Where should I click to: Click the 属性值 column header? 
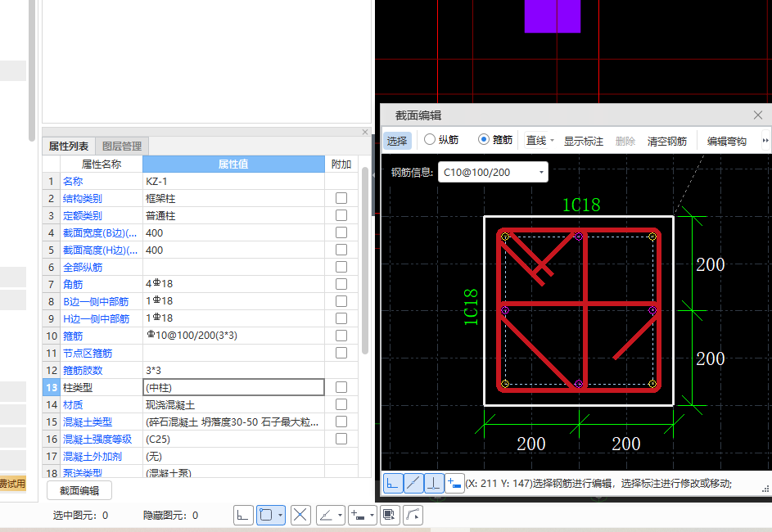(233, 164)
